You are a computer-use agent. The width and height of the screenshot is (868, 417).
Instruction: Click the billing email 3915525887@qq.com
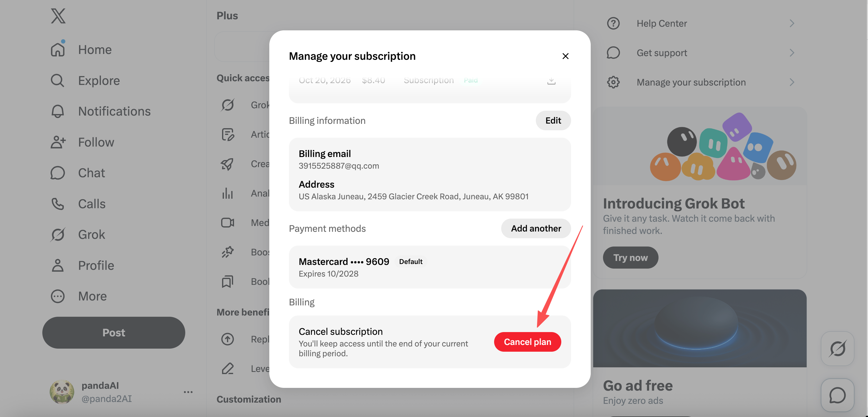339,166
